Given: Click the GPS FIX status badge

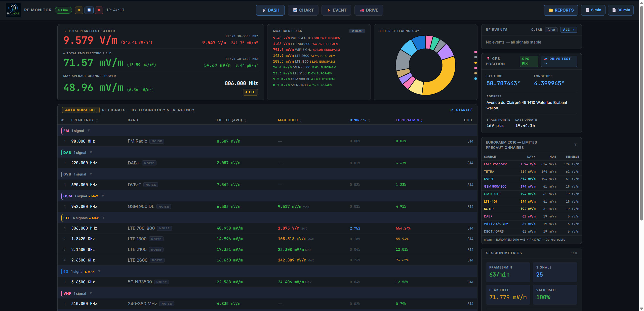Looking at the screenshot, I should [x=529, y=61].
